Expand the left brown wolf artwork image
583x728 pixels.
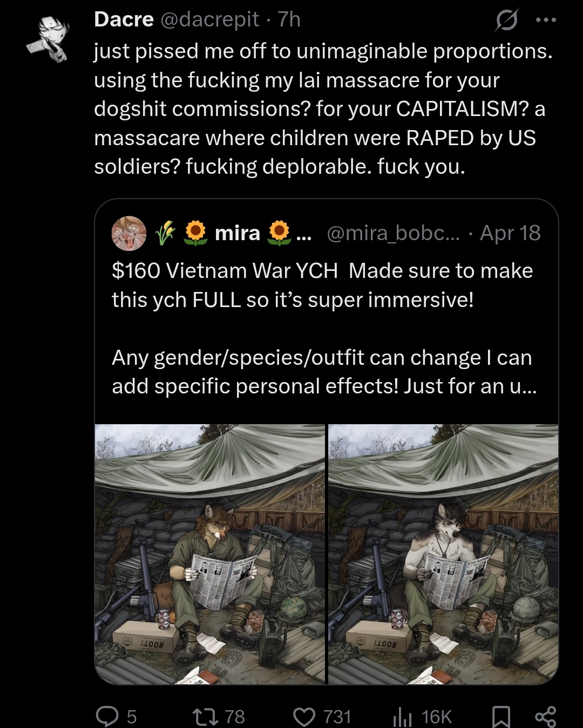[210, 554]
